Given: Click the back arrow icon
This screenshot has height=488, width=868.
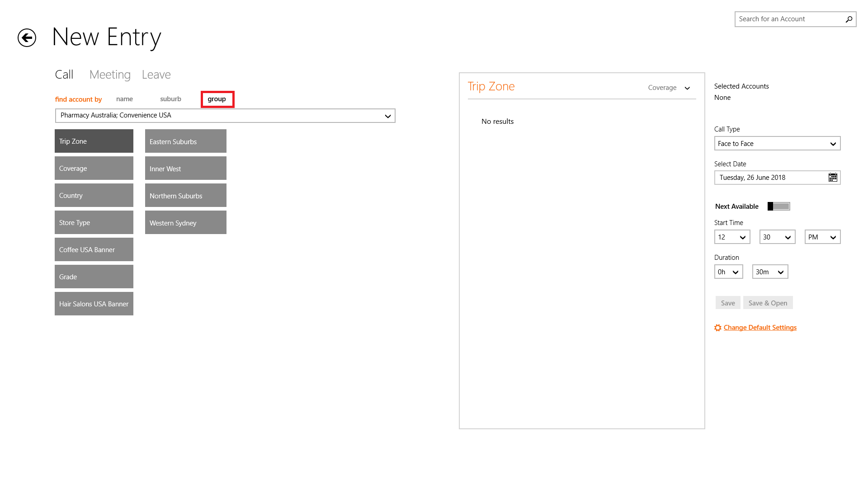Looking at the screenshot, I should (27, 38).
